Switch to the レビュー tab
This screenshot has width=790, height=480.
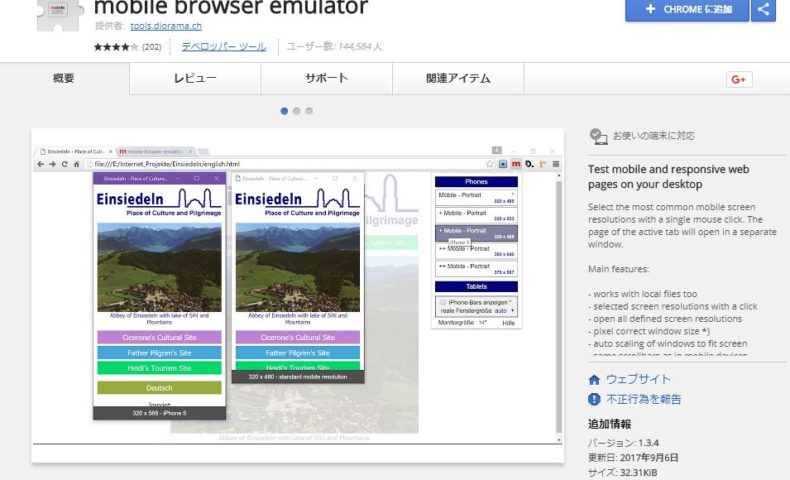click(195, 78)
